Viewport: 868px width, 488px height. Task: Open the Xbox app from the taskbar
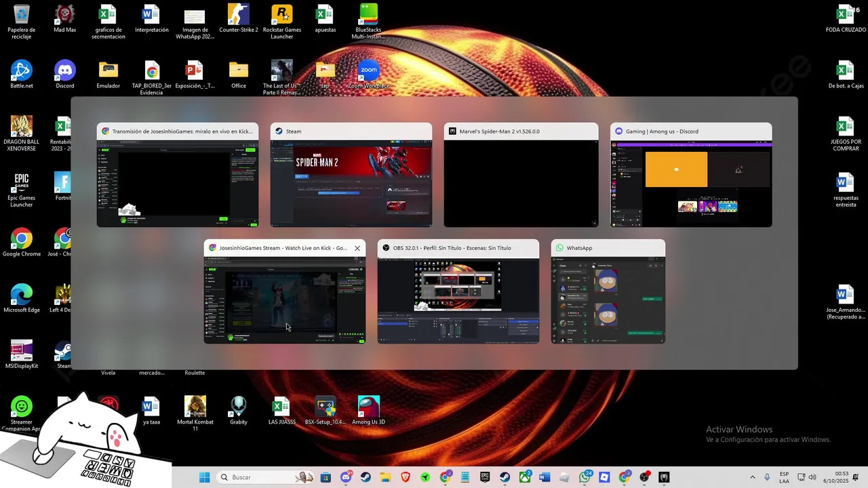525,477
